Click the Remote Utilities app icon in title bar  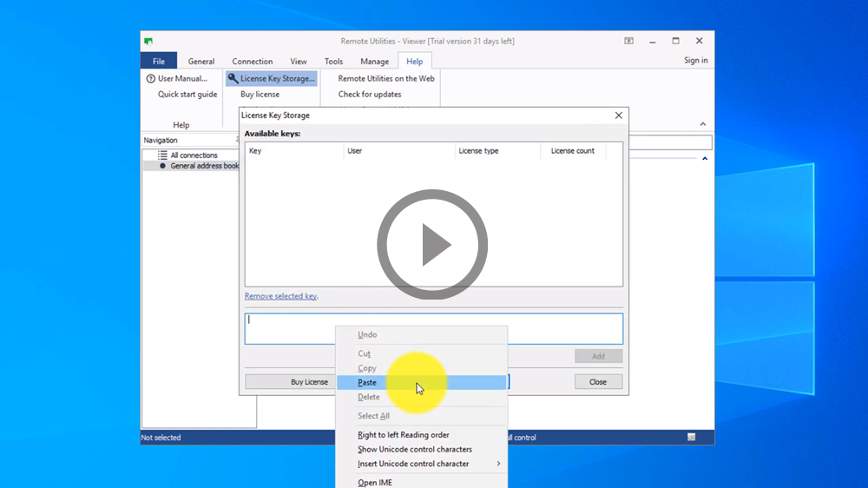[148, 41]
